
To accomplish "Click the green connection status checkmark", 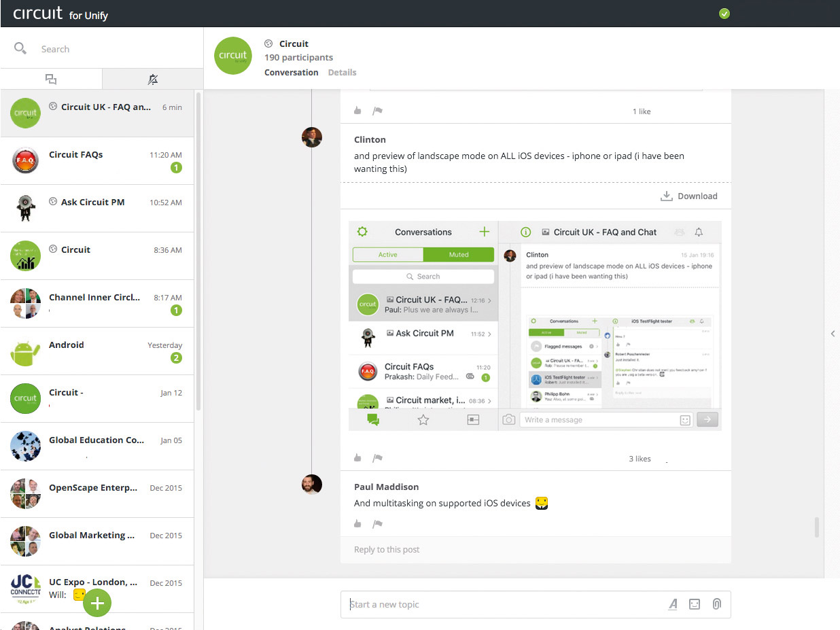I will tap(724, 14).
